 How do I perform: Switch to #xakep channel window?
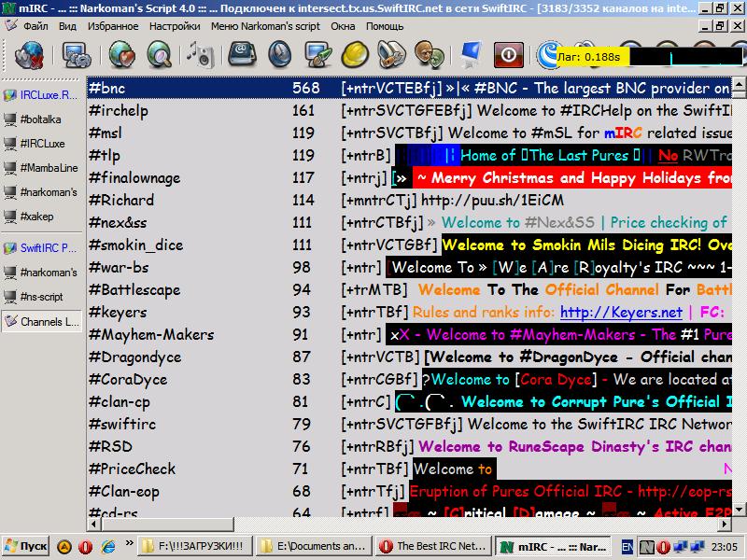pyautogui.click(x=41, y=217)
